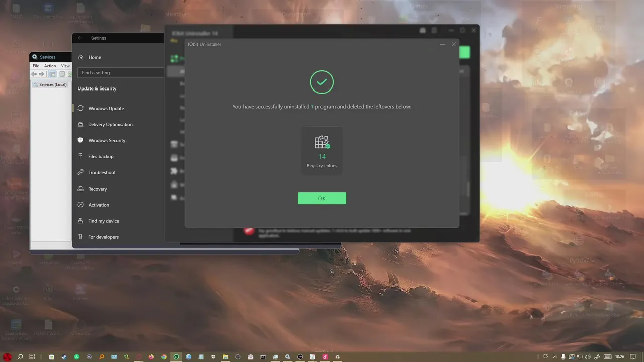Open the Start button on the taskbar
The image size is (644, 362).
click(x=7, y=357)
